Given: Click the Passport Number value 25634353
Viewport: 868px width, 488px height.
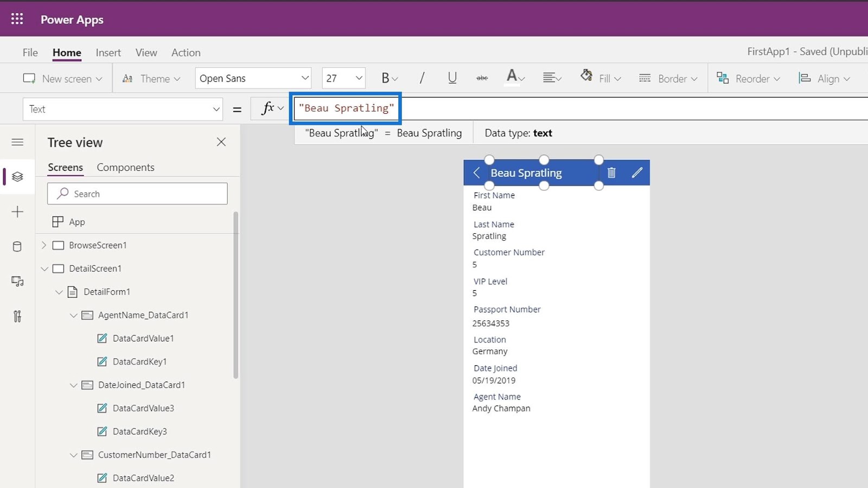Looking at the screenshot, I should click(490, 323).
